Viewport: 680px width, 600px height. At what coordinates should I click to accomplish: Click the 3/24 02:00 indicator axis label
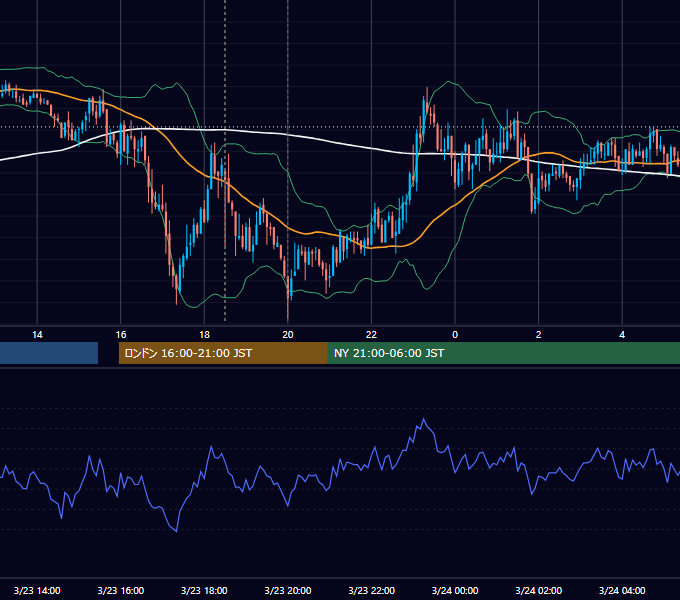pyautogui.click(x=539, y=590)
